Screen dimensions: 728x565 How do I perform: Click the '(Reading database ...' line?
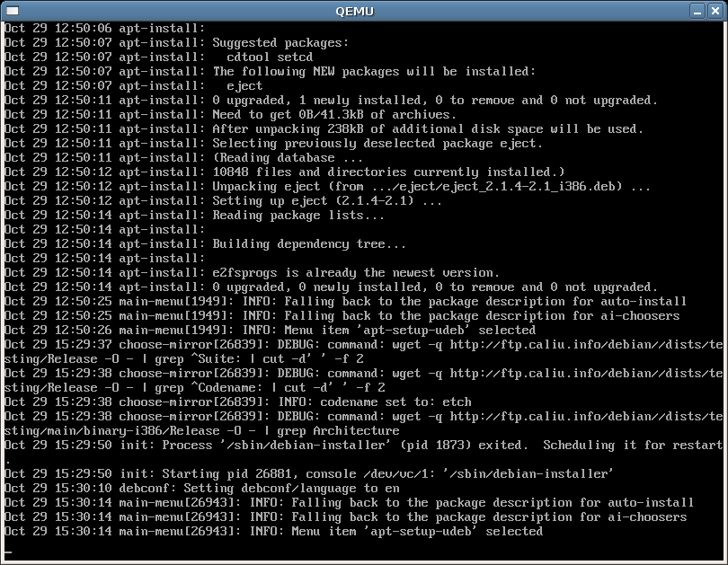(184, 158)
